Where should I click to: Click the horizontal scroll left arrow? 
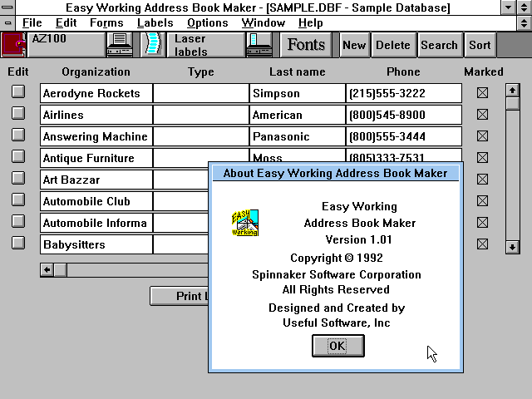pos(47,270)
